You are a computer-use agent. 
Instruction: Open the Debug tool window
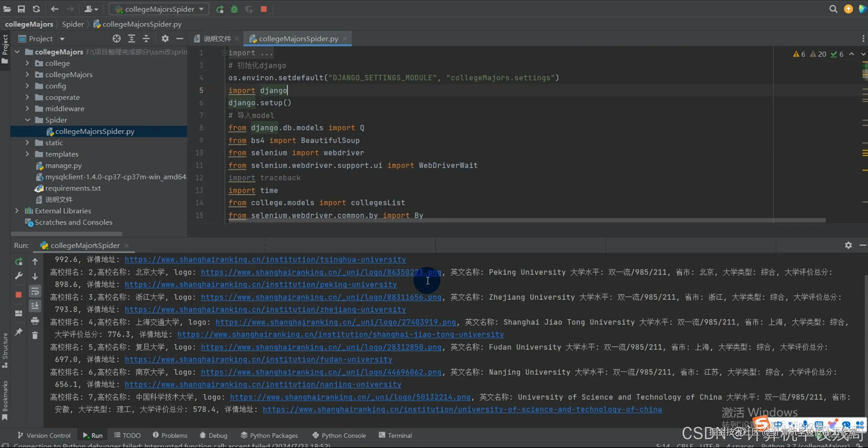214,435
